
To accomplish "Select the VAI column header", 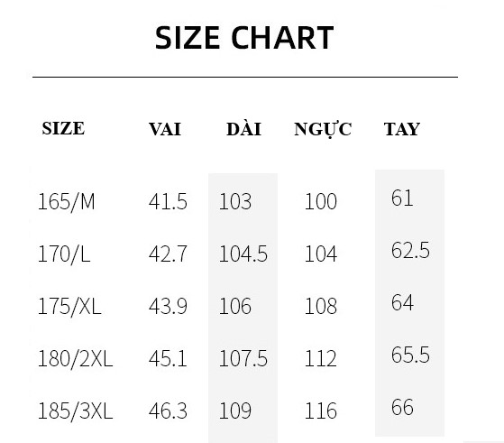I will (x=165, y=129).
